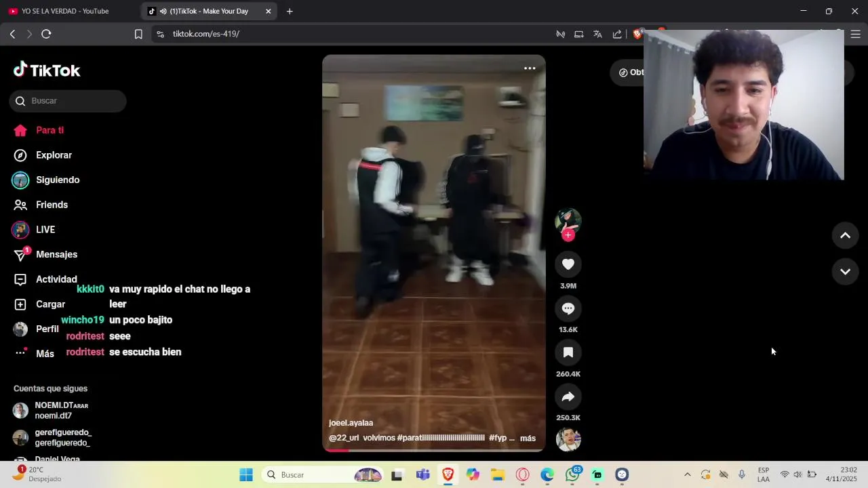
Task: Close the TikTok browser tab
Action: tap(269, 11)
